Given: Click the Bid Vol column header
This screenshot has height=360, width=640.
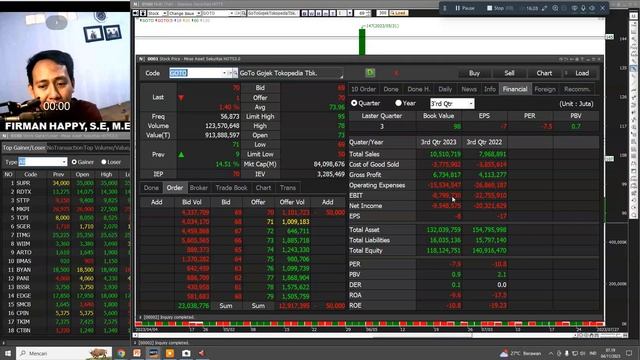Looking at the screenshot, I should click(191, 202).
